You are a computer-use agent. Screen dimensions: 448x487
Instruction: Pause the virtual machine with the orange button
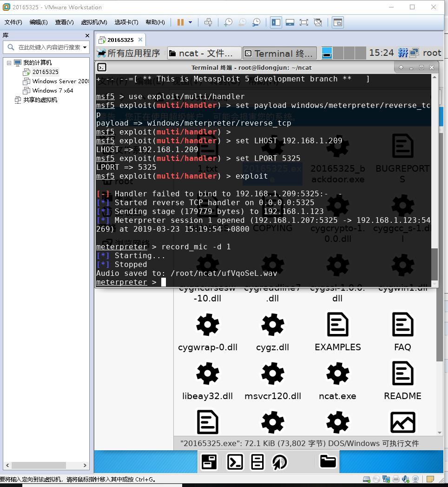click(x=180, y=22)
